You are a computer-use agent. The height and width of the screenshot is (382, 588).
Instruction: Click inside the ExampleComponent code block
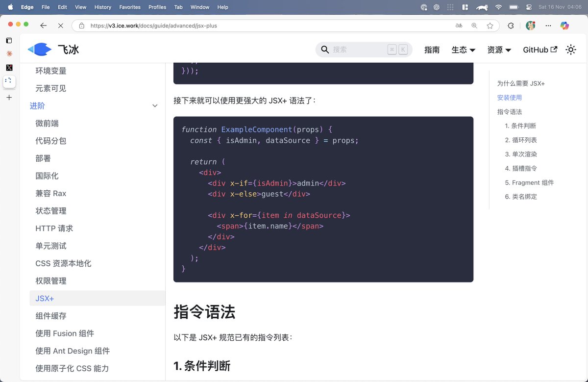point(323,199)
